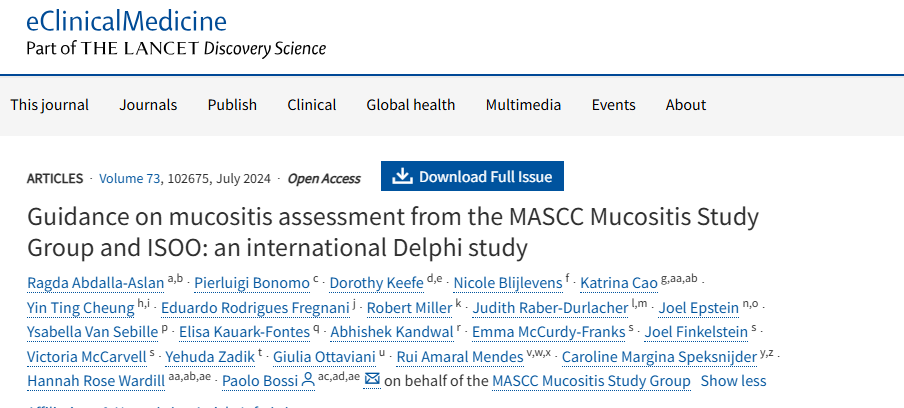The height and width of the screenshot is (408, 904).
Task: Open the Clinical menu
Action: 312,105
